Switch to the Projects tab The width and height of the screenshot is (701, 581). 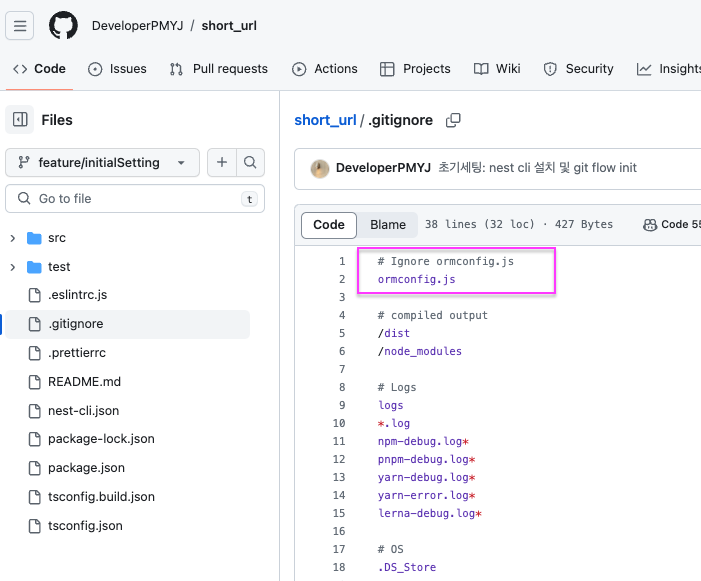click(x=415, y=69)
